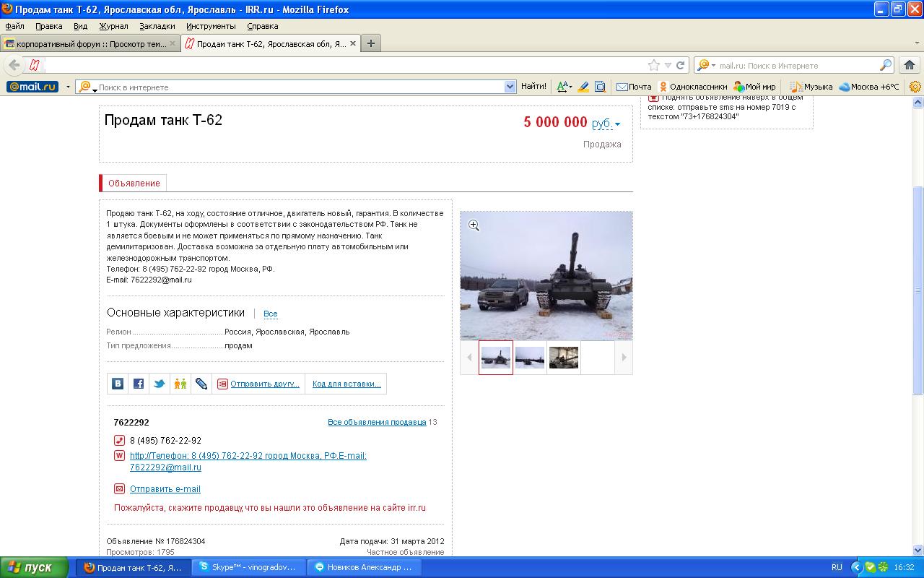924x578 pixels.
Task: Switch to 'Новиков Александр' taskbar window
Action: tap(364, 567)
